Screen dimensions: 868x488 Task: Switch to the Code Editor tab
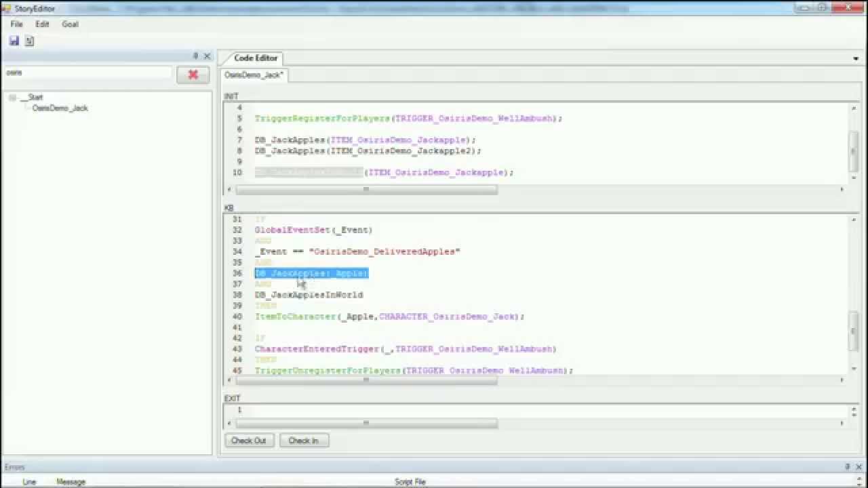coord(256,58)
